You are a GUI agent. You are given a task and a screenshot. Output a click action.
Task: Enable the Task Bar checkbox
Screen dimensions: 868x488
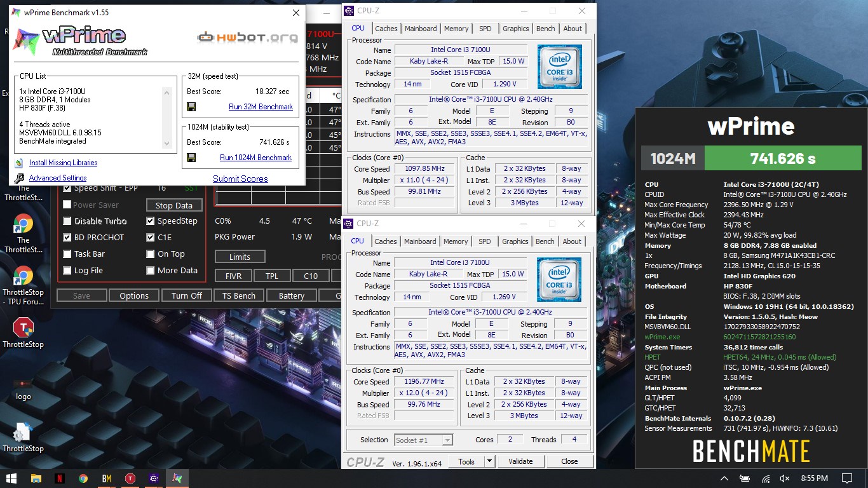tap(67, 254)
